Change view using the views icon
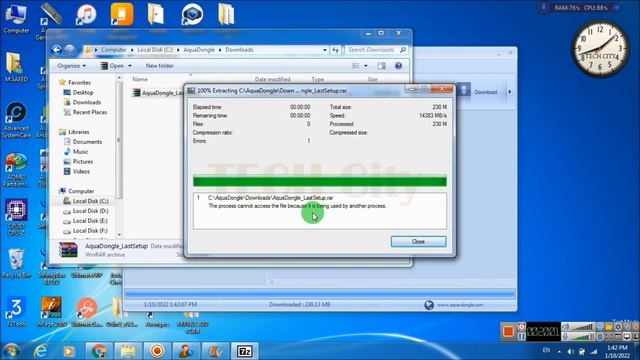This screenshot has width=640, height=360. 356,66
